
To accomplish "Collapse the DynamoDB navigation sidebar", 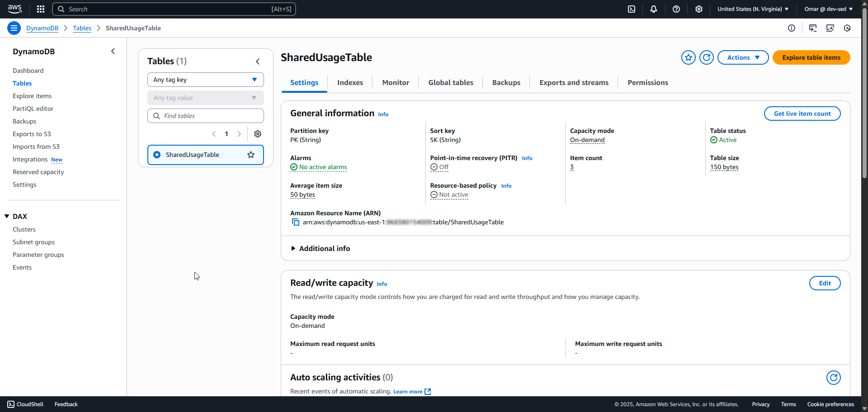I will 113,51.
